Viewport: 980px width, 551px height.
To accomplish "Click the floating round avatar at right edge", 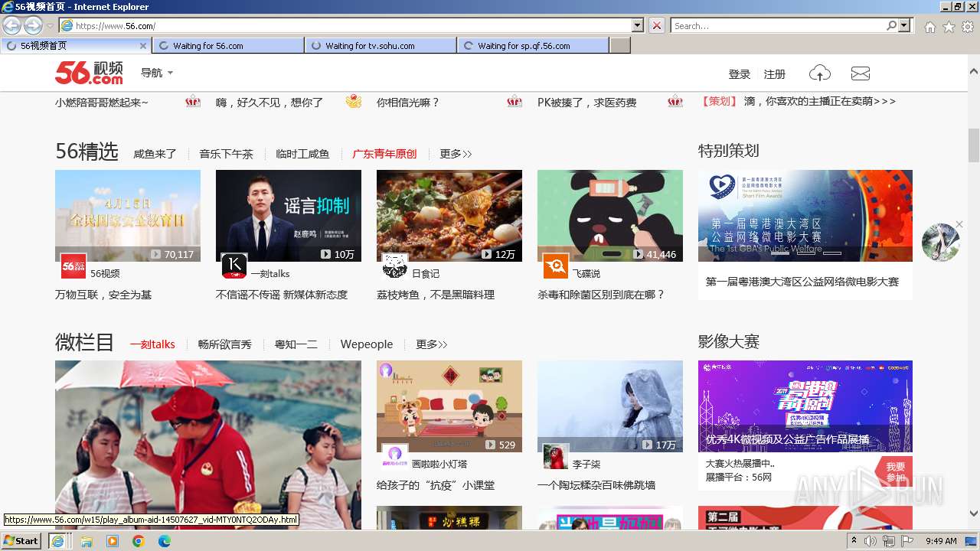I will pos(941,242).
